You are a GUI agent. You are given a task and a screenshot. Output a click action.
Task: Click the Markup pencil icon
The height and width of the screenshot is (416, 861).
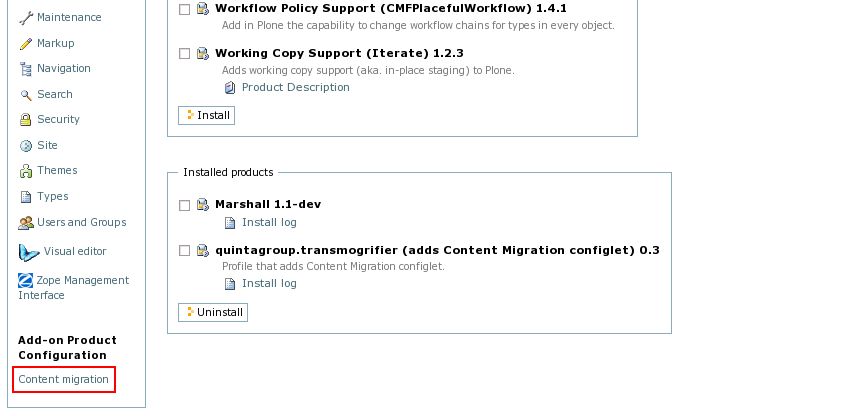coord(26,44)
